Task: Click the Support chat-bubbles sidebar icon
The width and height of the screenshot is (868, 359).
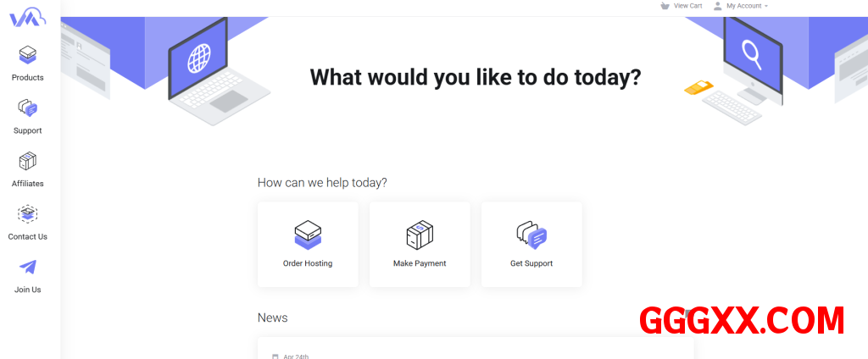Action: [28, 108]
